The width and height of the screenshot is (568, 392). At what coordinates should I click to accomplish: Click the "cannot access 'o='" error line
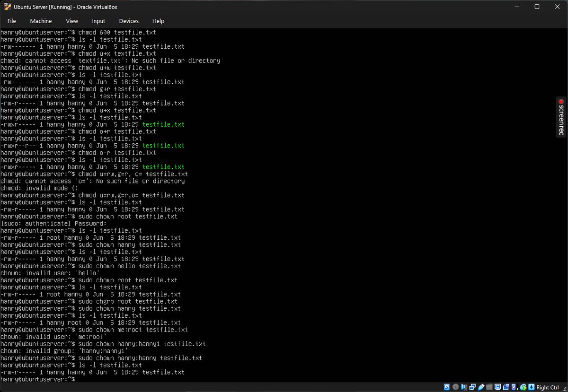(92, 181)
